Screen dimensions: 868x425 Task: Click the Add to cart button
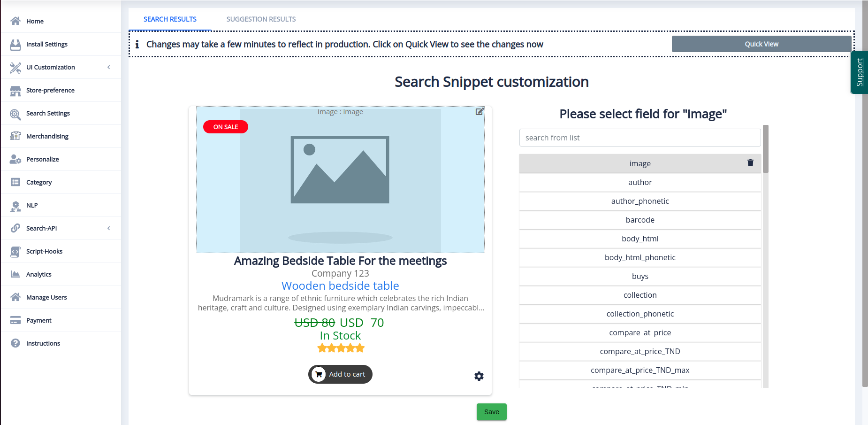tap(340, 374)
